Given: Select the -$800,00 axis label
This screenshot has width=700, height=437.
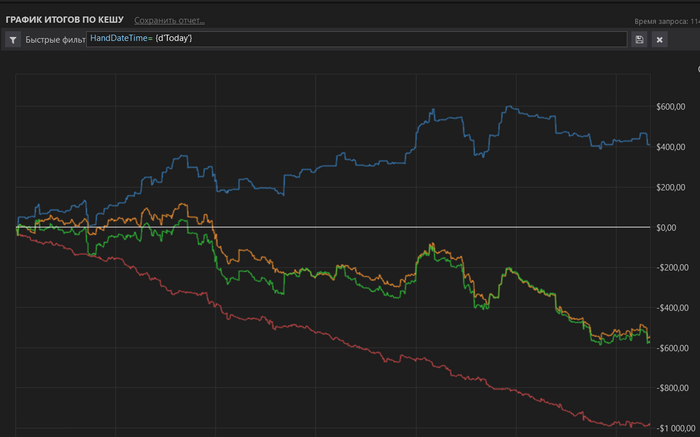Looking at the screenshot, I should click(x=672, y=388).
